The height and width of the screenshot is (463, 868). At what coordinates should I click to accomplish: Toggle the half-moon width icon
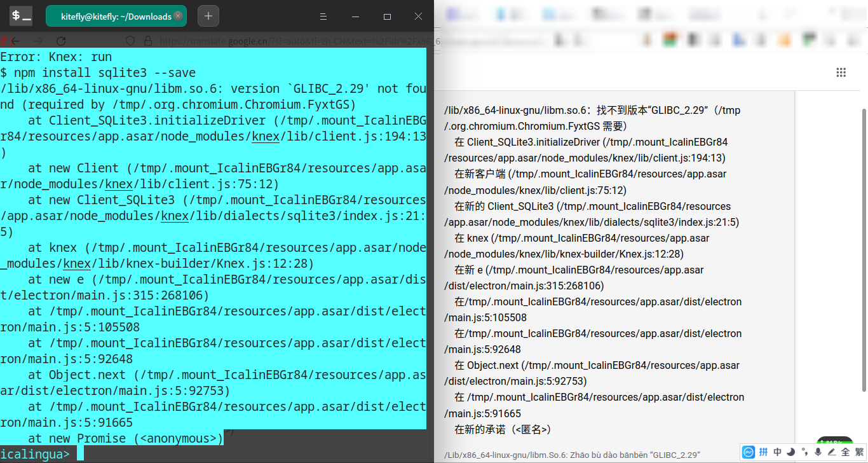coord(790,452)
